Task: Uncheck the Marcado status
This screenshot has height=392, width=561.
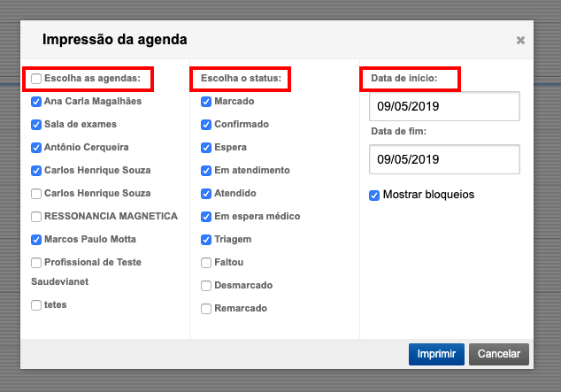Action: click(x=206, y=102)
